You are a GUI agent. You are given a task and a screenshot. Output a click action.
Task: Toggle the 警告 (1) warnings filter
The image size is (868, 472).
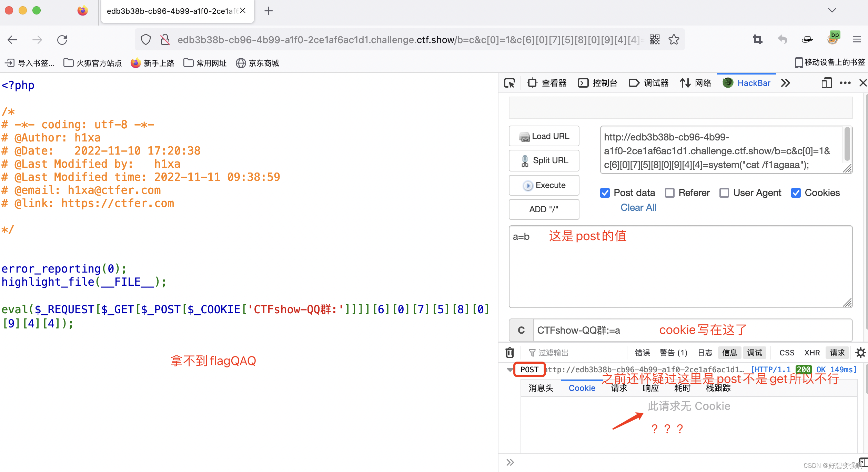click(674, 353)
